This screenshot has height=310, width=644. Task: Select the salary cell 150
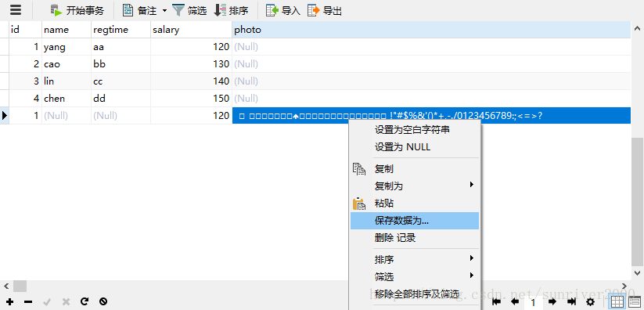(x=192, y=99)
